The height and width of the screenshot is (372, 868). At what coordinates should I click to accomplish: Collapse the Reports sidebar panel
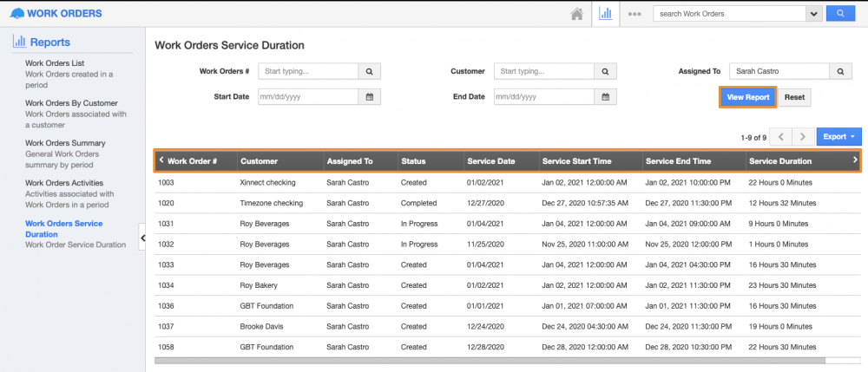(142, 236)
